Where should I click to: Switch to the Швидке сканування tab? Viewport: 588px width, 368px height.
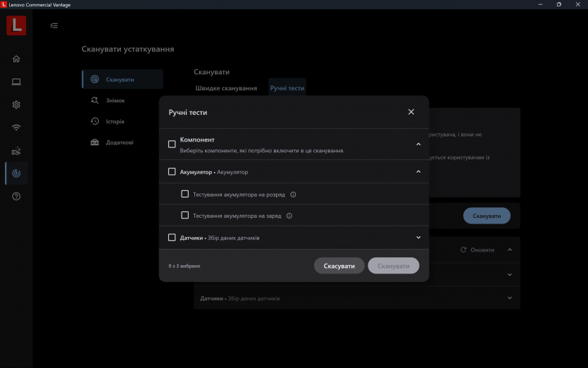tap(226, 88)
